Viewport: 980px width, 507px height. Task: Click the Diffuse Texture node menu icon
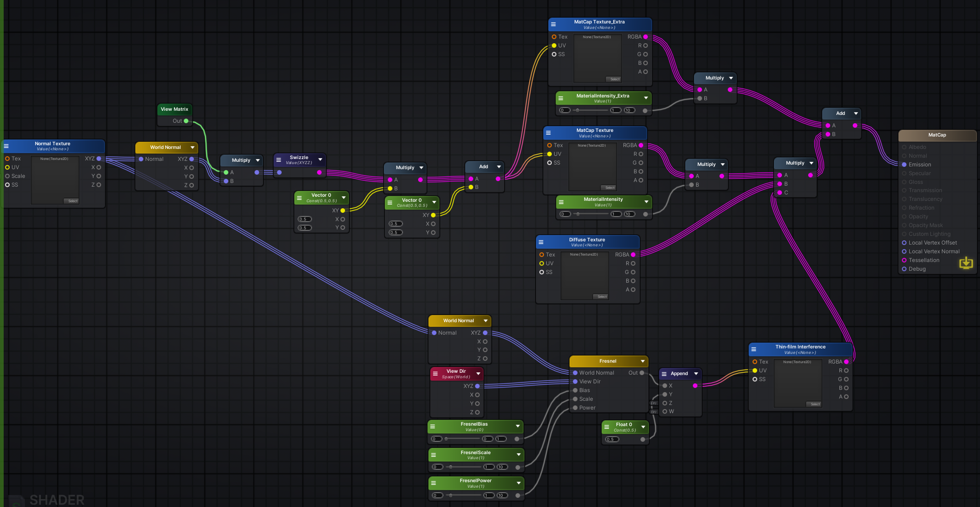pyautogui.click(x=541, y=242)
